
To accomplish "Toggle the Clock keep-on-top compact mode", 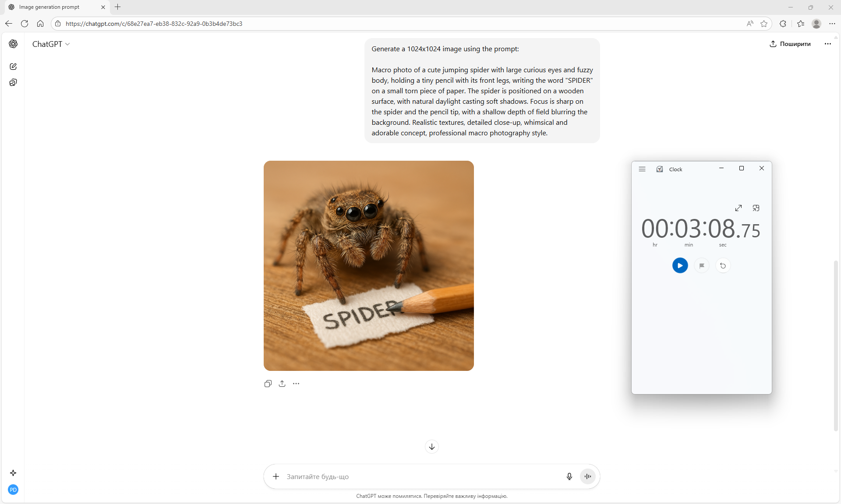I will [x=756, y=208].
